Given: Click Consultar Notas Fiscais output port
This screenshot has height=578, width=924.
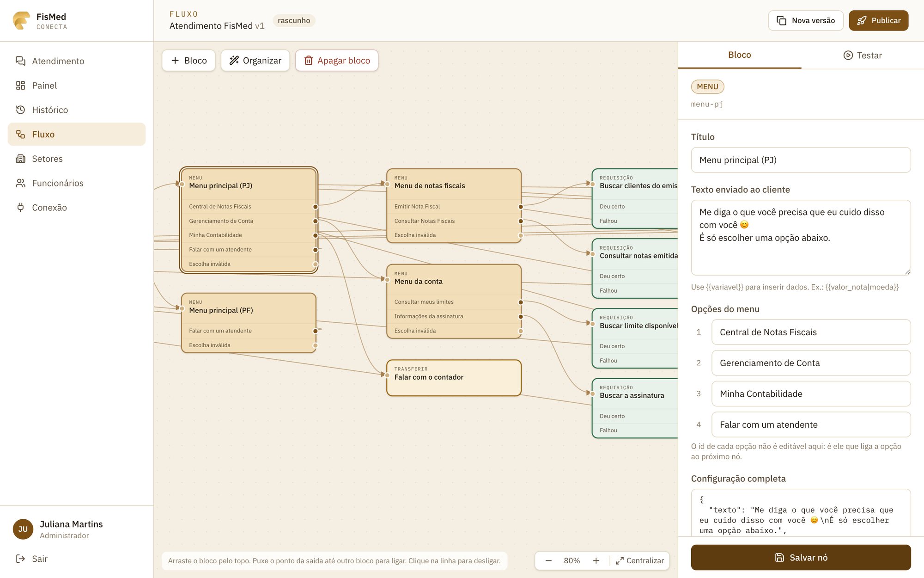Looking at the screenshot, I should click(521, 221).
